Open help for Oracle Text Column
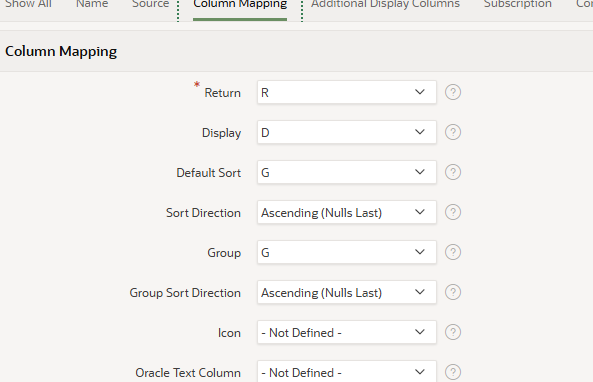Screen dimensions: 593x382 453,372
